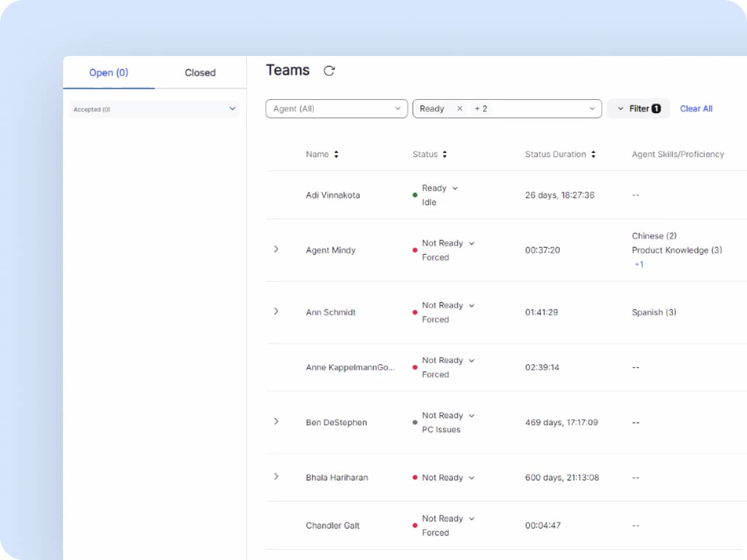The image size is (747, 560).
Task: Sort by Status Duration column
Action: pyautogui.click(x=594, y=155)
